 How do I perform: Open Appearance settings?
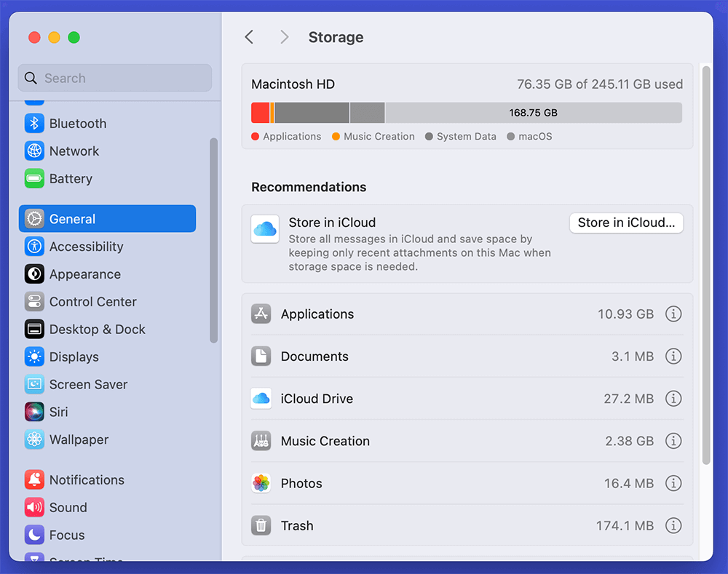[82, 274]
